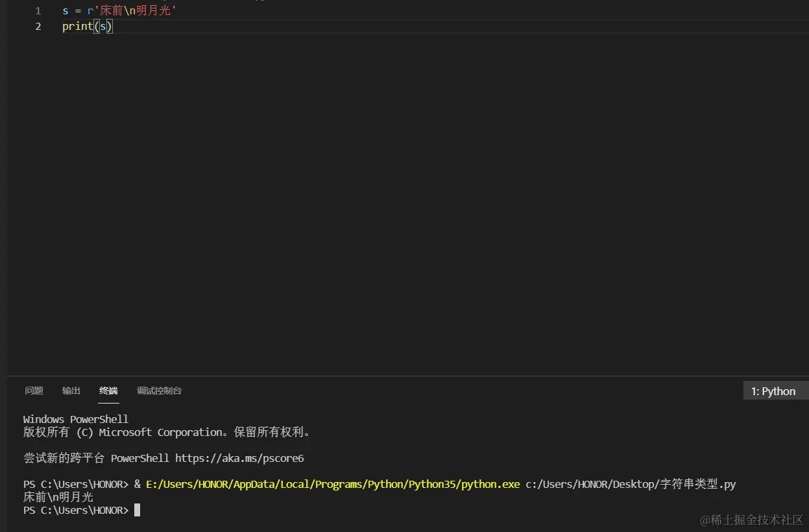Viewport: 809px width, 532px height.
Task: Open the 1: Python terminal dropdown
Action: pyautogui.click(x=775, y=391)
